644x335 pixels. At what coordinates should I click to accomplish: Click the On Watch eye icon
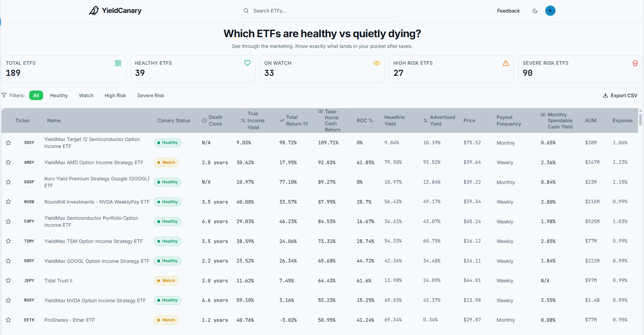377,63
